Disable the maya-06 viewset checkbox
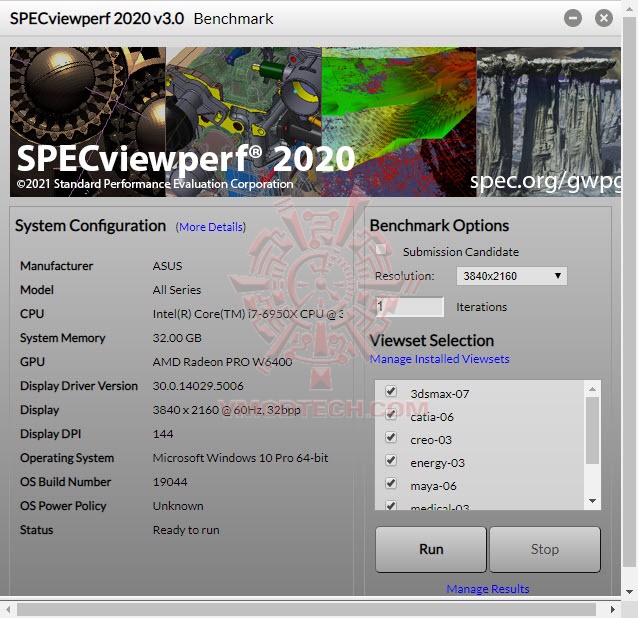Screen dimensions: 638x618 391,483
